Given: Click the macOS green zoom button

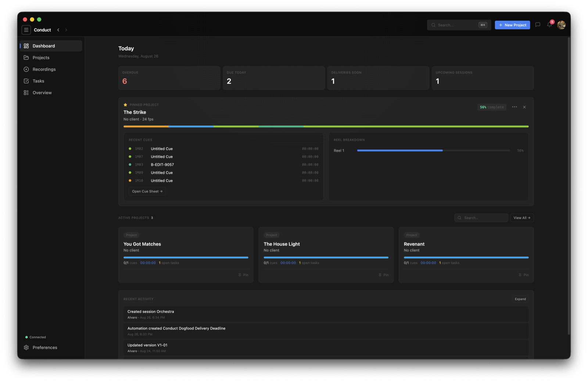Looking at the screenshot, I should point(39,19).
